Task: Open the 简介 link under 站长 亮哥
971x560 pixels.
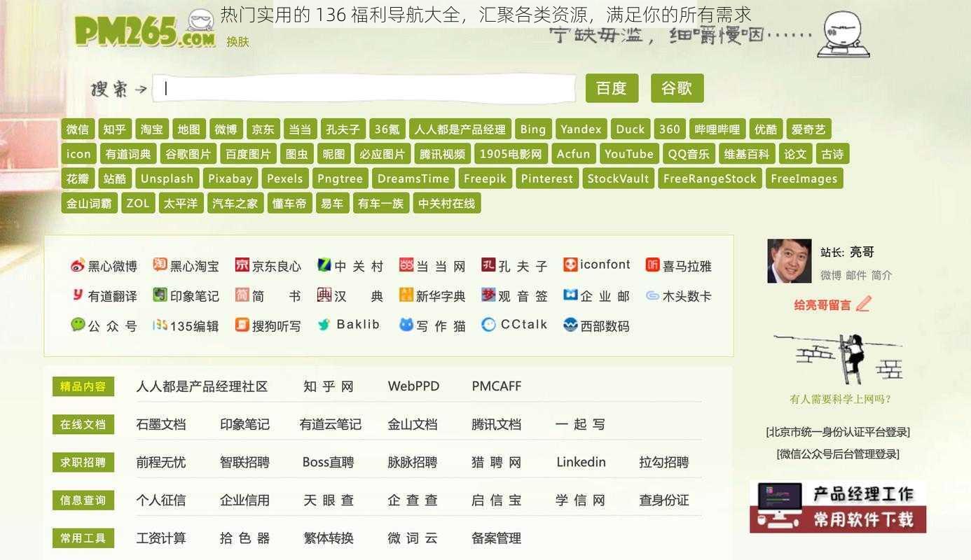Action: [881, 276]
